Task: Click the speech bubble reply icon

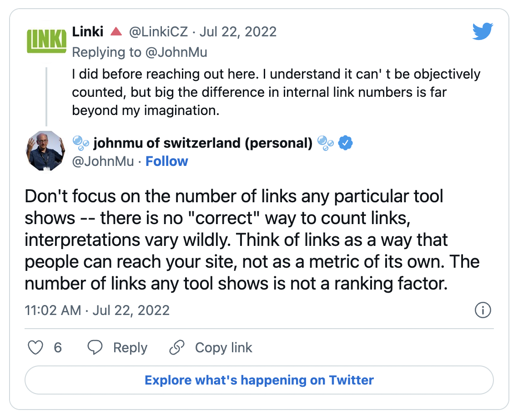Action: coord(95,348)
